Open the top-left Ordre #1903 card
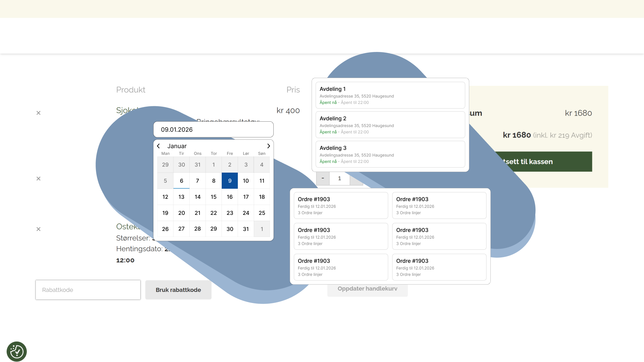The width and height of the screenshot is (644, 362). (x=341, y=205)
